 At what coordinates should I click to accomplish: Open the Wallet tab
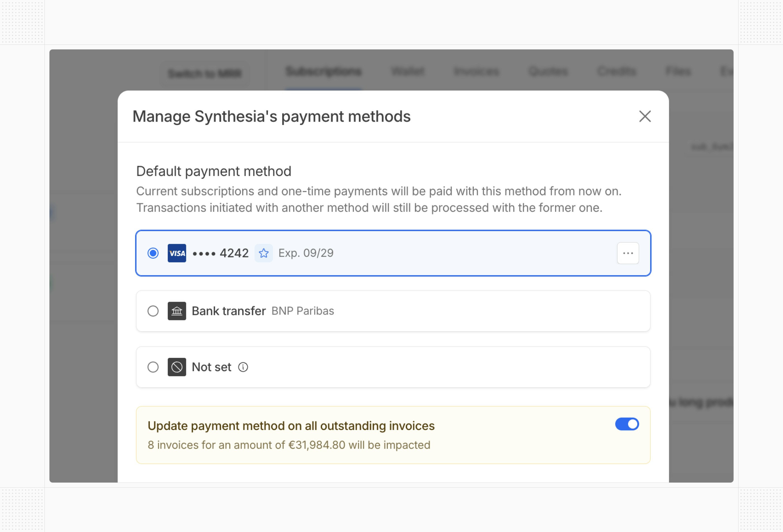[408, 72]
